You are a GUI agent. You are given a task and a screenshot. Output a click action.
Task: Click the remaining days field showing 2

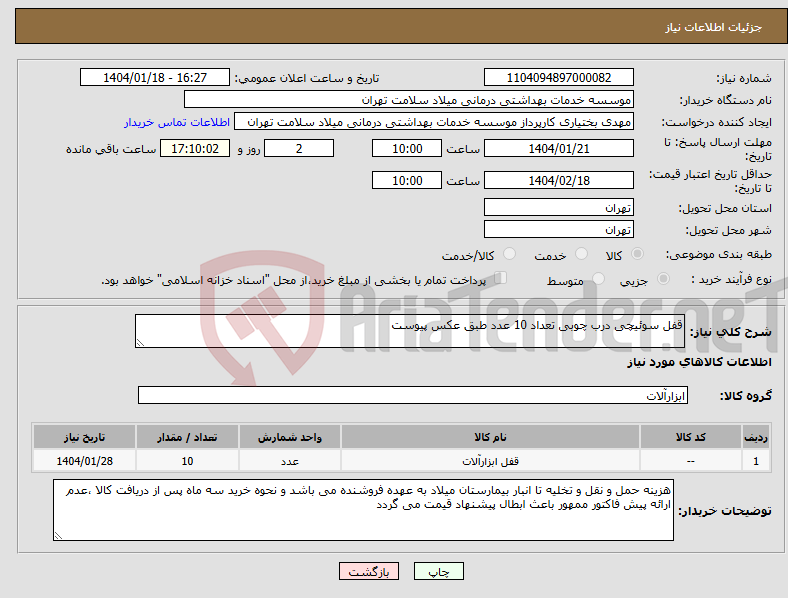click(x=299, y=149)
